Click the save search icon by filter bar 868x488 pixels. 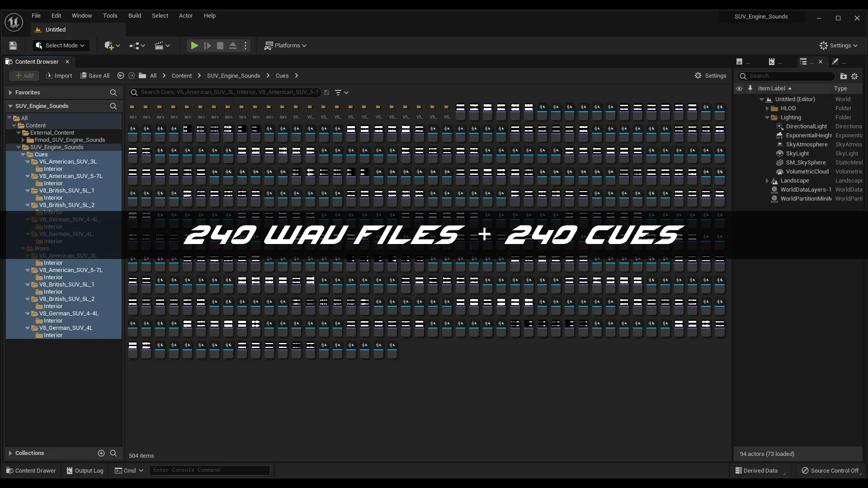(327, 93)
